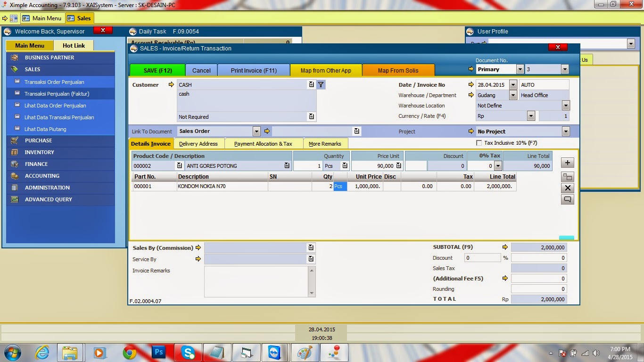This screenshot has width=644, height=362.
Task: Open the No Project dropdown
Action: tap(565, 131)
